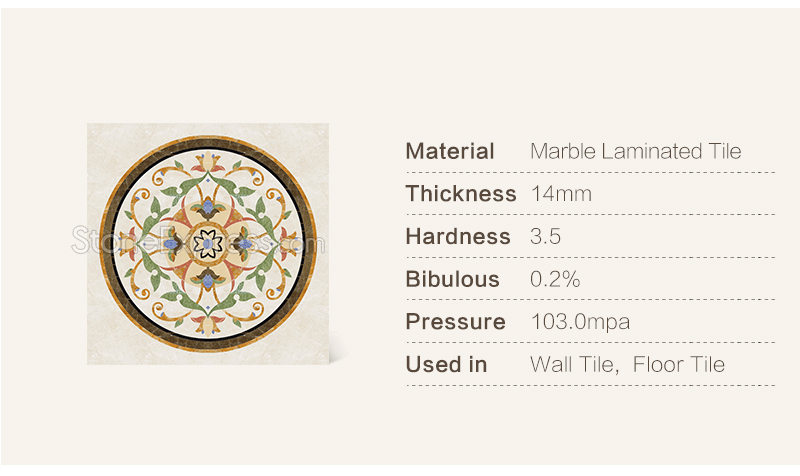The image size is (800, 476).
Task: Click the Bibulous label
Action: coord(452,279)
